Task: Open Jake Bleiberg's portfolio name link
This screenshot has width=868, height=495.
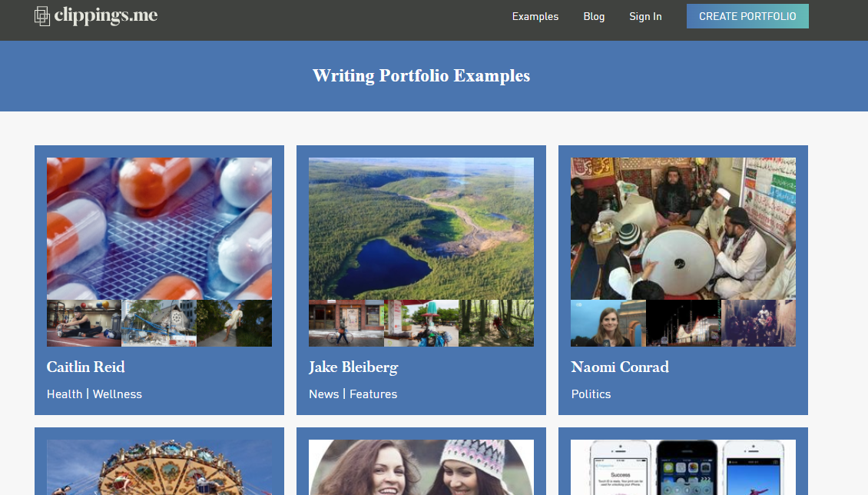Action: click(x=353, y=367)
